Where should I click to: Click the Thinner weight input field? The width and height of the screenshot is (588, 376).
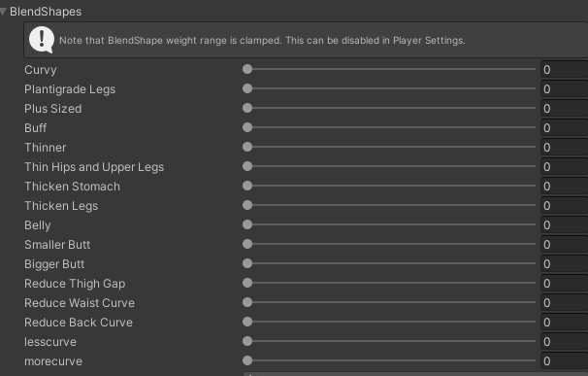(564, 148)
